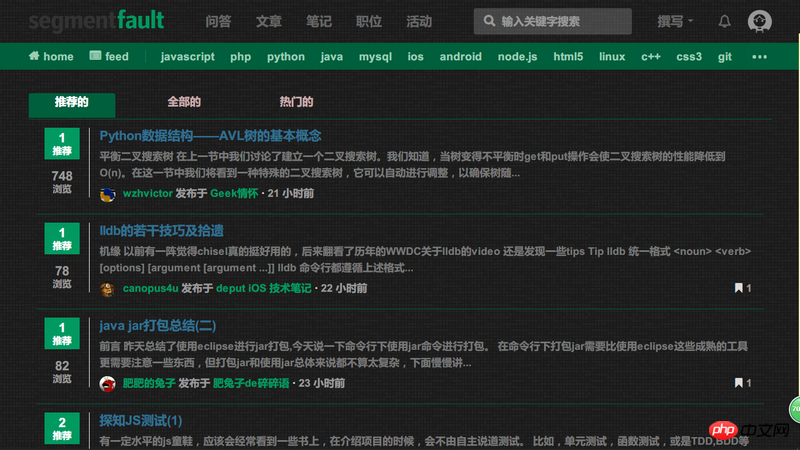The width and height of the screenshot is (800, 450).
Task: Open author canopus4u profile
Action: pyautogui.click(x=151, y=288)
